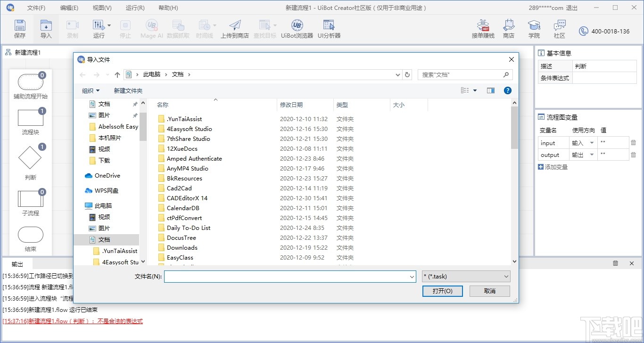
Task: Click the red error log link
Action: [x=73, y=321]
